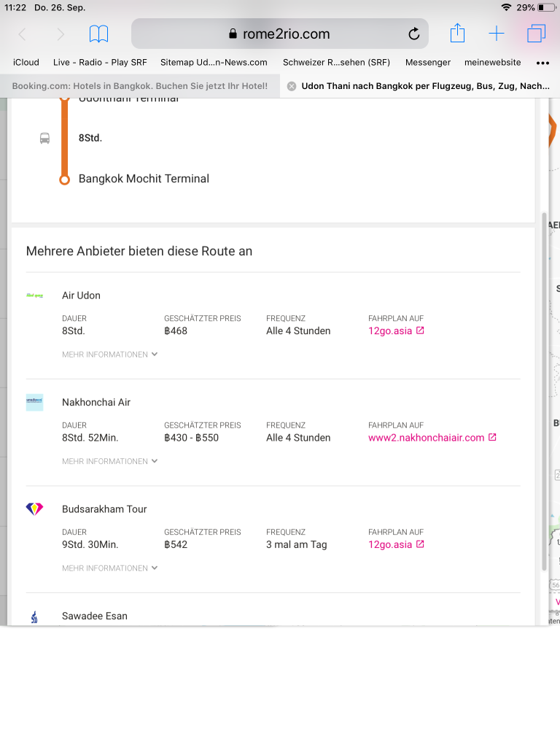The width and height of the screenshot is (560, 747).
Task: Open the Safari share sheet icon
Action: click(x=457, y=34)
